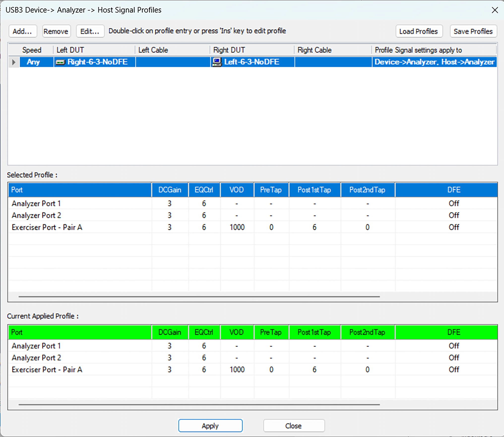Screen dimensions: 504x437
Task: Click the green PreTap header in Current Applied Profile
Action: [271, 332]
